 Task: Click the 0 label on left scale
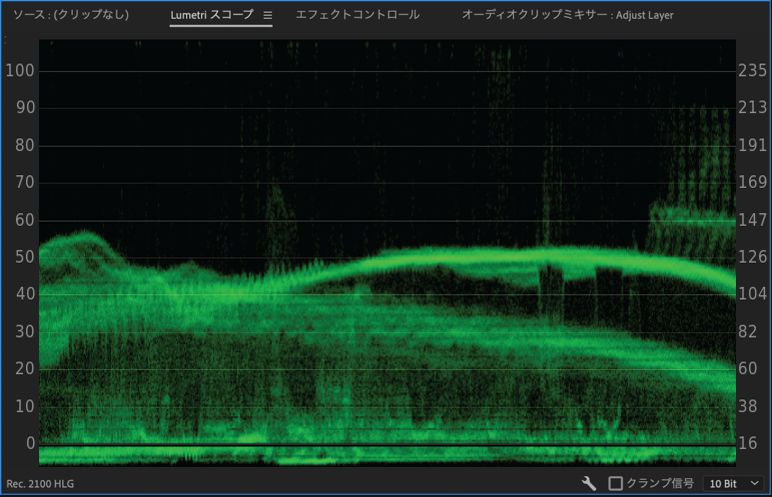30,443
